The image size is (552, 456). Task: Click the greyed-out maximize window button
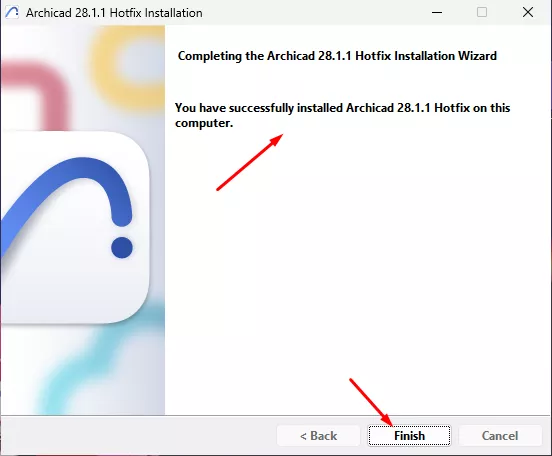pos(482,12)
